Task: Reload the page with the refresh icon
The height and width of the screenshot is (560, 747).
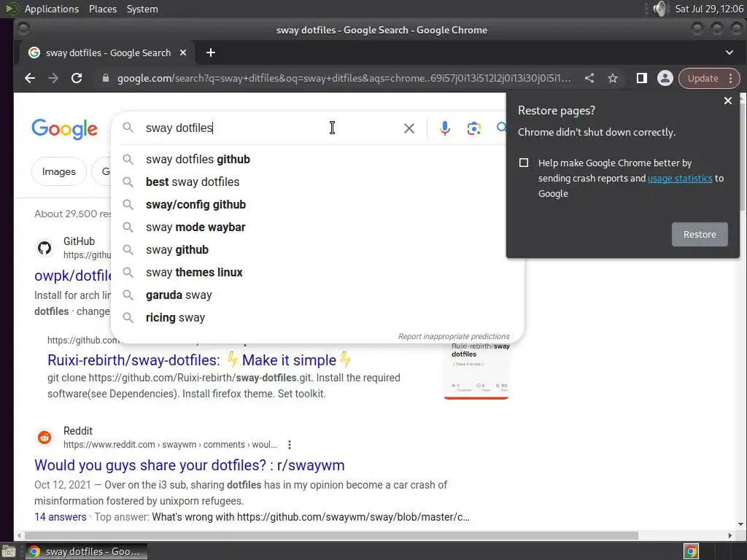Action: (x=77, y=78)
